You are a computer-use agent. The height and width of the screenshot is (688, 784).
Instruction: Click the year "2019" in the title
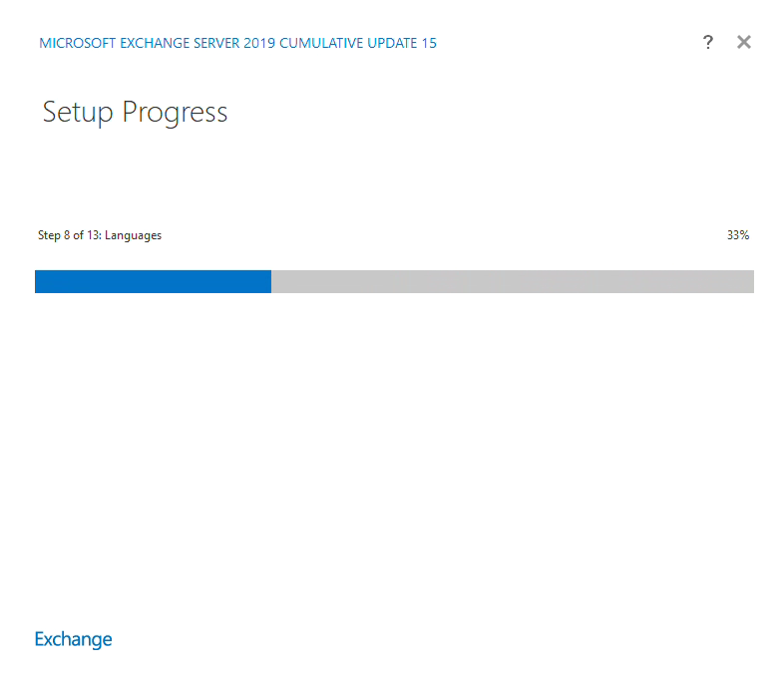[x=259, y=43]
